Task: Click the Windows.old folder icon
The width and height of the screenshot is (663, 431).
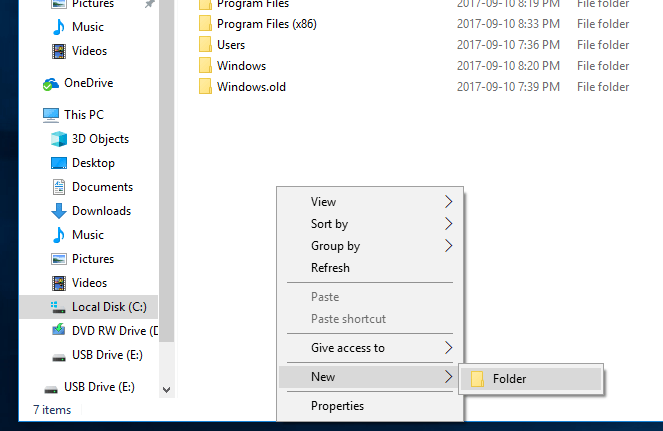Action: pos(205,86)
